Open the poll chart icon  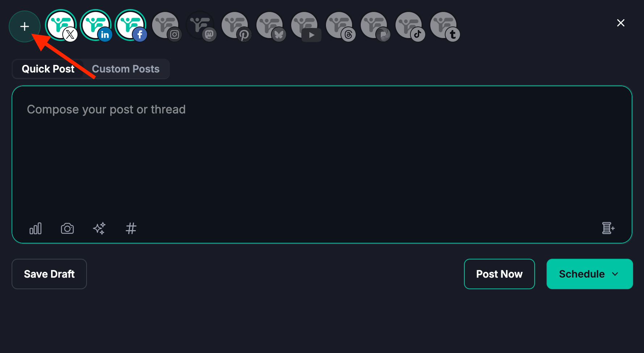pos(35,228)
